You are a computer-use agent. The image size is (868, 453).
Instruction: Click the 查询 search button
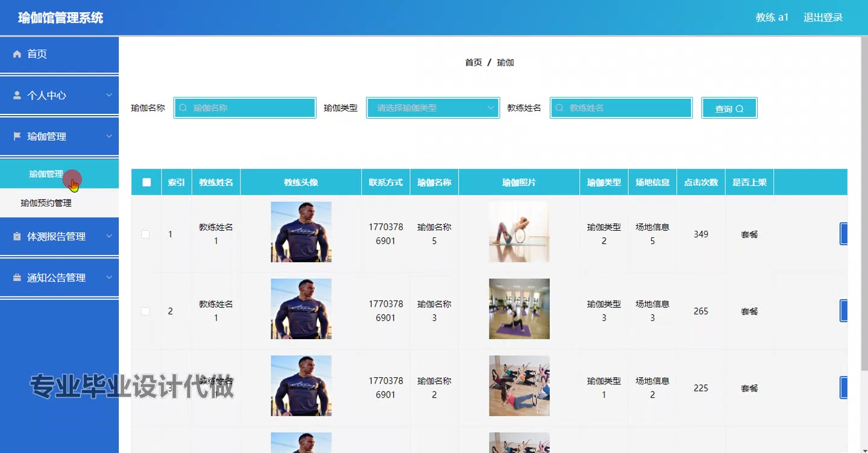729,108
